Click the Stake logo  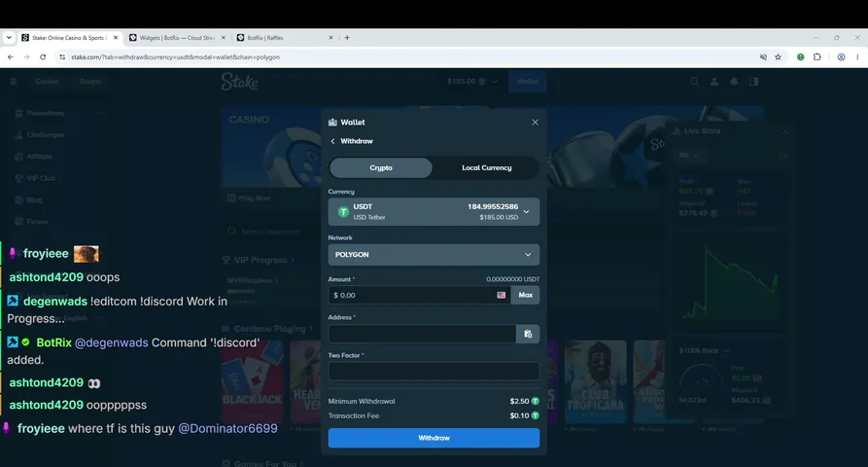click(240, 82)
